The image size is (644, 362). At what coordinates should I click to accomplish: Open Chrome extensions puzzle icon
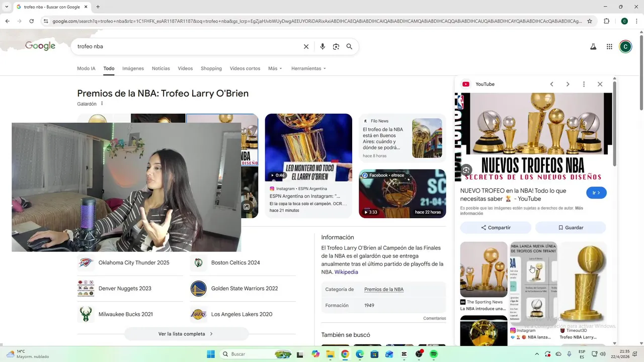coord(606,21)
